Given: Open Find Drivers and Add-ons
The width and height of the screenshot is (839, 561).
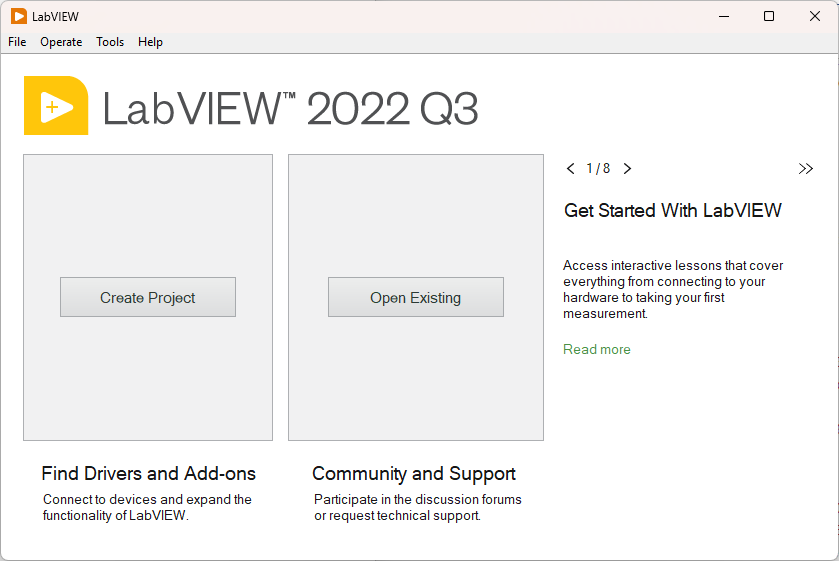Looking at the screenshot, I should [148, 474].
